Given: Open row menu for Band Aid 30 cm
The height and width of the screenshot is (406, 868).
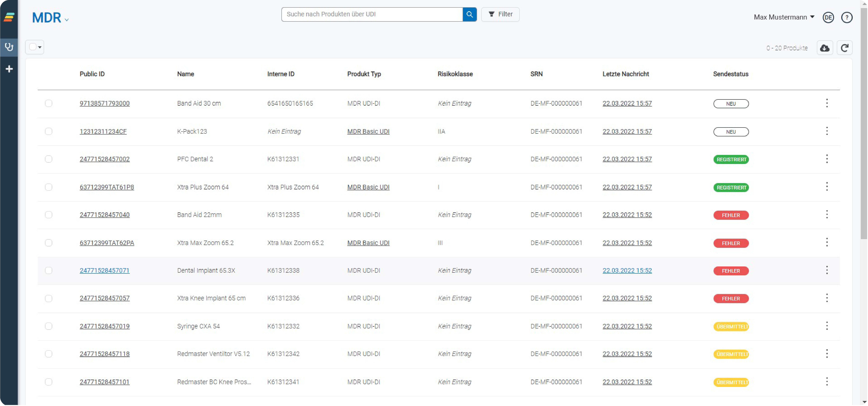Looking at the screenshot, I should coord(827,103).
